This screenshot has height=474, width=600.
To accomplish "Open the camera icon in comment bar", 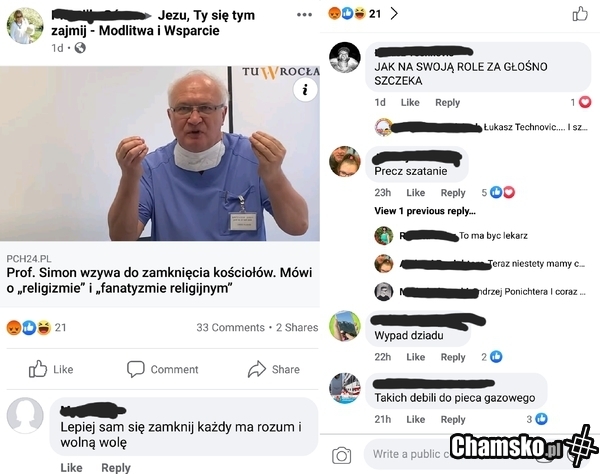I will (x=341, y=455).
